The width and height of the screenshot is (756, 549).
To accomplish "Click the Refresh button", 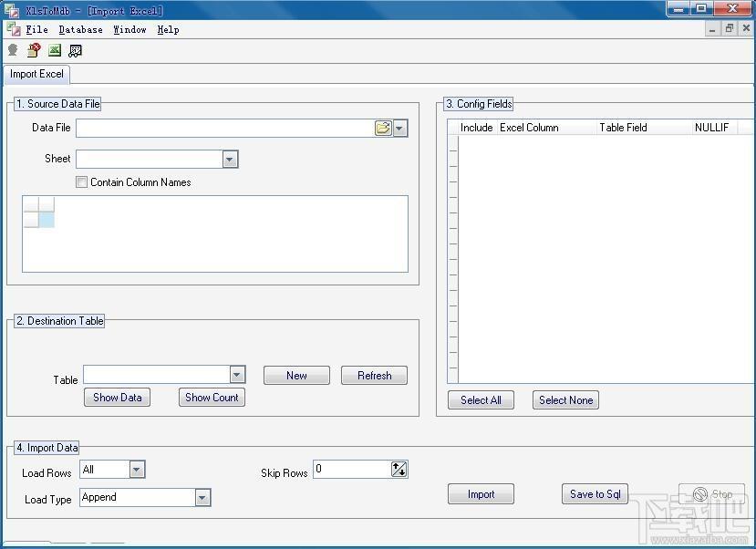I will coord(374,376).
